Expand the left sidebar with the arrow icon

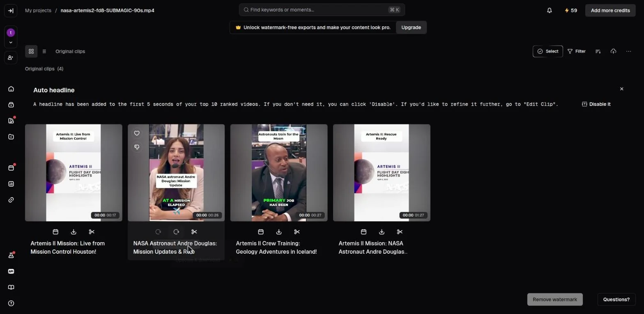click(11, 11)
